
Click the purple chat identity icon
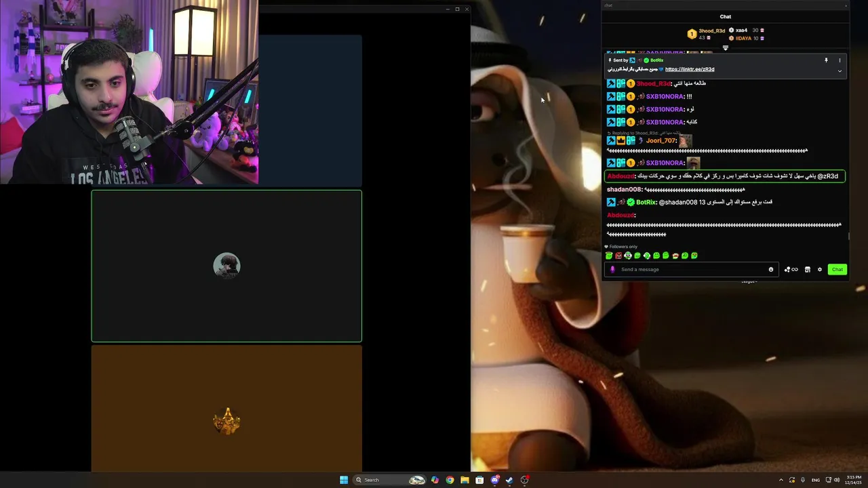pyautogui.click(x=612, y=269)
